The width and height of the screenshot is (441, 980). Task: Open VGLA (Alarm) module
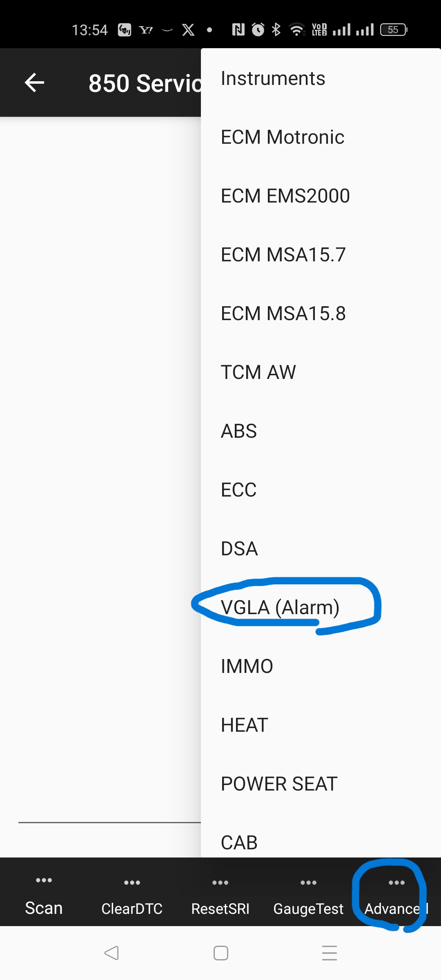pyautogui.click(x=280, y=608)
